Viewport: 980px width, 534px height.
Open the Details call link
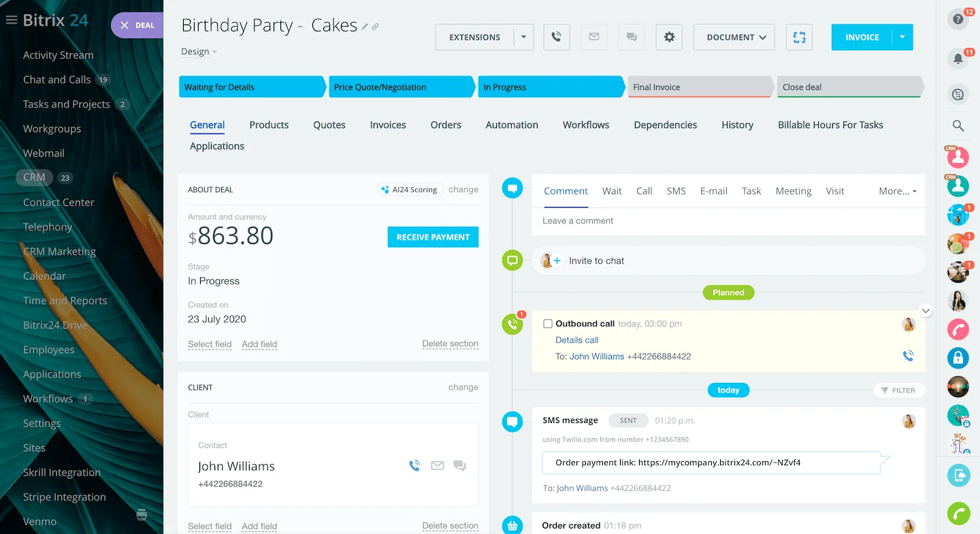576,340
